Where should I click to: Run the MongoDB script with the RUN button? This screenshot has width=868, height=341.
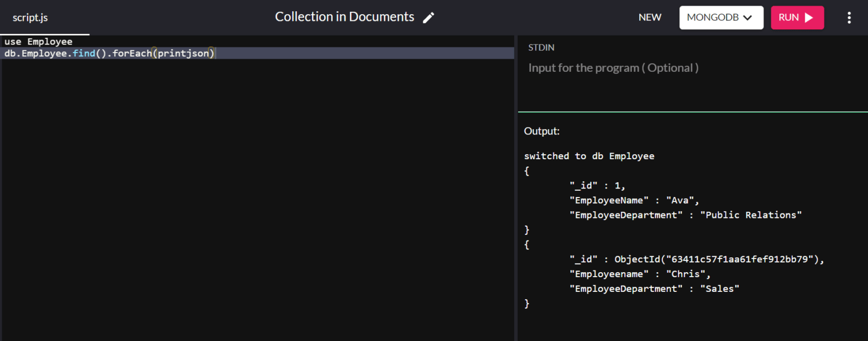coord(797,18)
